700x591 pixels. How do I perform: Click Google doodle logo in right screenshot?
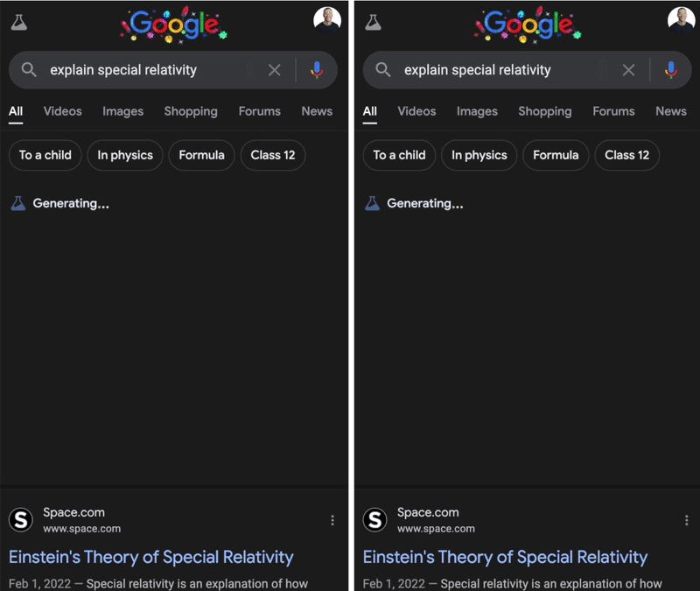[x=528, y=25]
